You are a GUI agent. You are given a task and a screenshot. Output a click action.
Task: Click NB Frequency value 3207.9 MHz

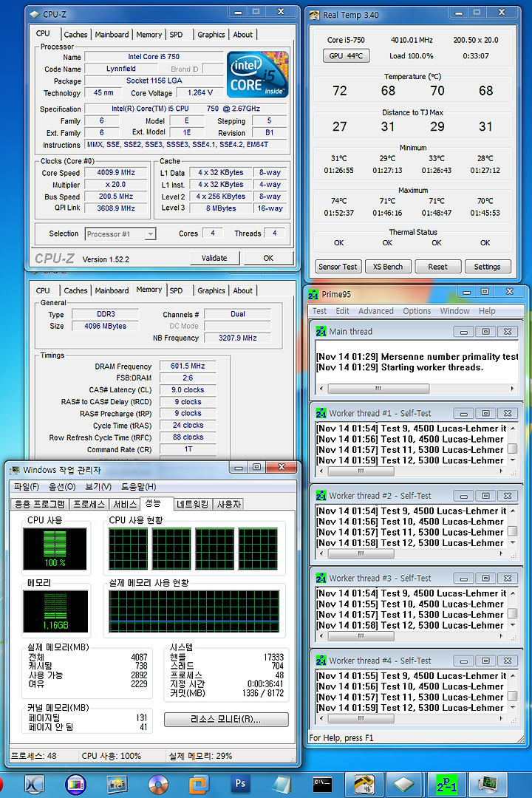point(238,338)
